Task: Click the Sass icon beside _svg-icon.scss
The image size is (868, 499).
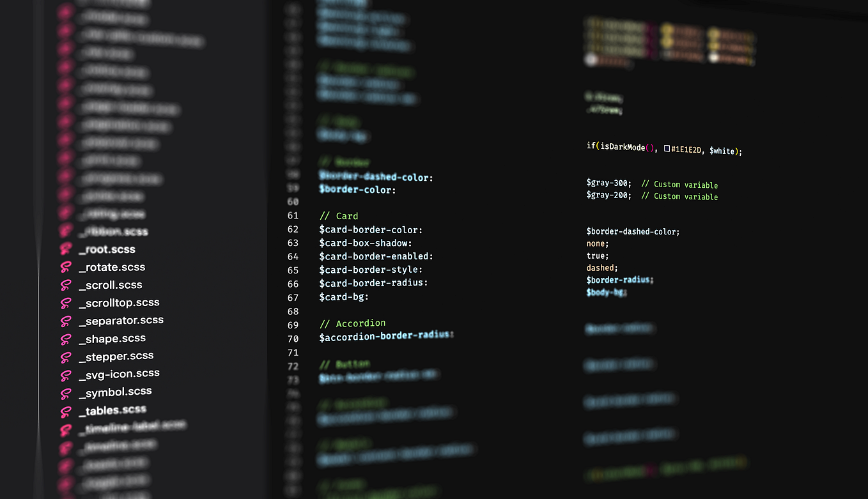Action: click(x=66, y=374)
